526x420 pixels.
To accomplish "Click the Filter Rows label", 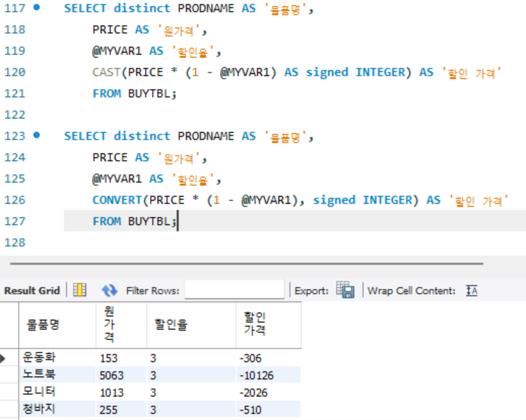I will click(152, 291).
